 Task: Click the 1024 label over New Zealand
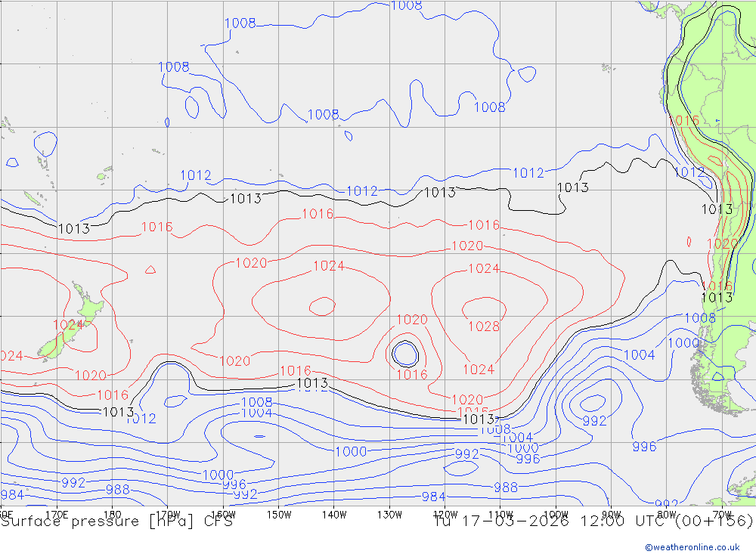[x=69, y=325]
